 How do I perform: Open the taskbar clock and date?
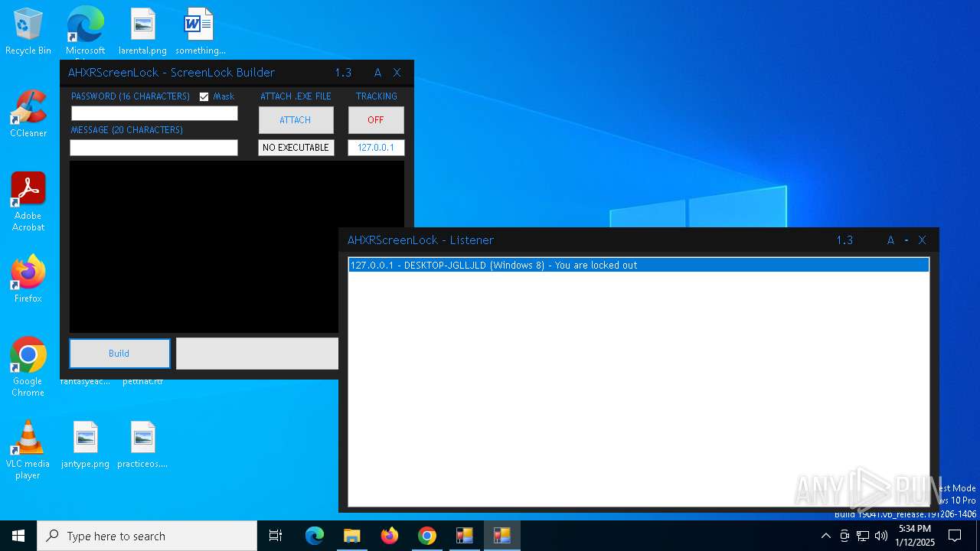(x=915, y=536)
